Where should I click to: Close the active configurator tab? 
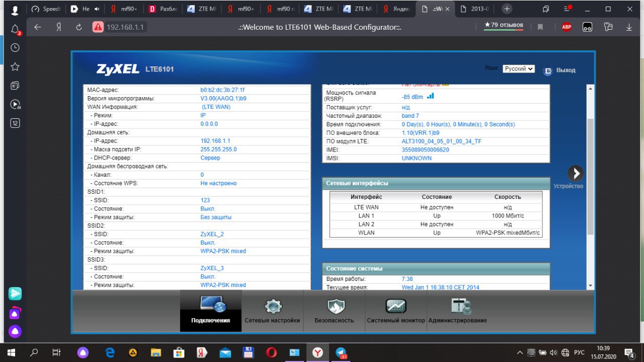447,9
